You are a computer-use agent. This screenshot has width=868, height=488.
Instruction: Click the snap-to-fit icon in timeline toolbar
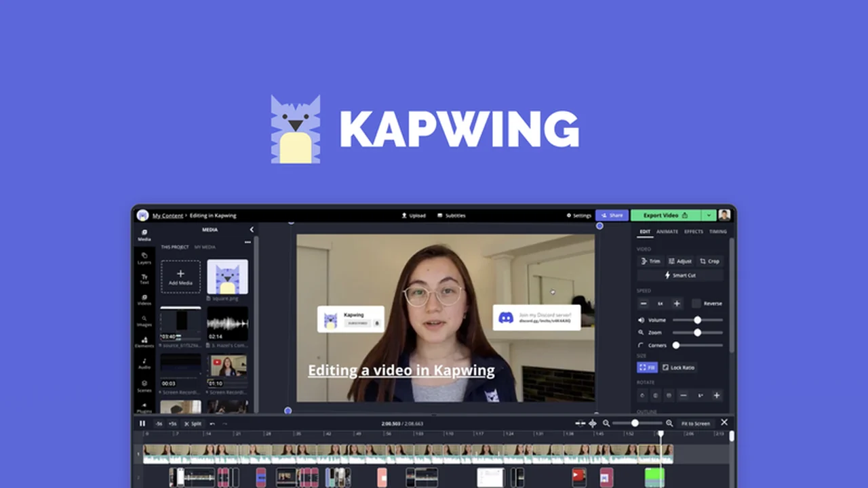coord(580,423)
